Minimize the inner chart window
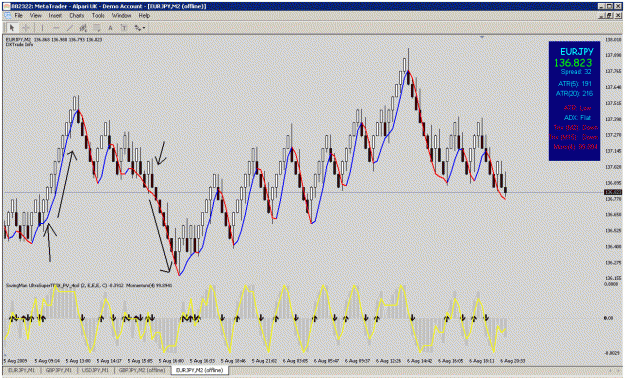The image size is (625, 378). click(x=602, y=16)
